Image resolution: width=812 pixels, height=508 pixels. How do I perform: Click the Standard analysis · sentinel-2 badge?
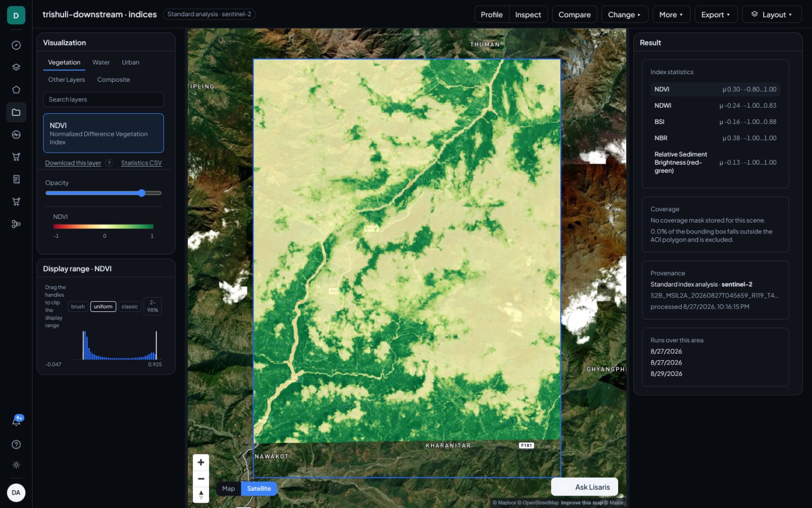point(209,14)
